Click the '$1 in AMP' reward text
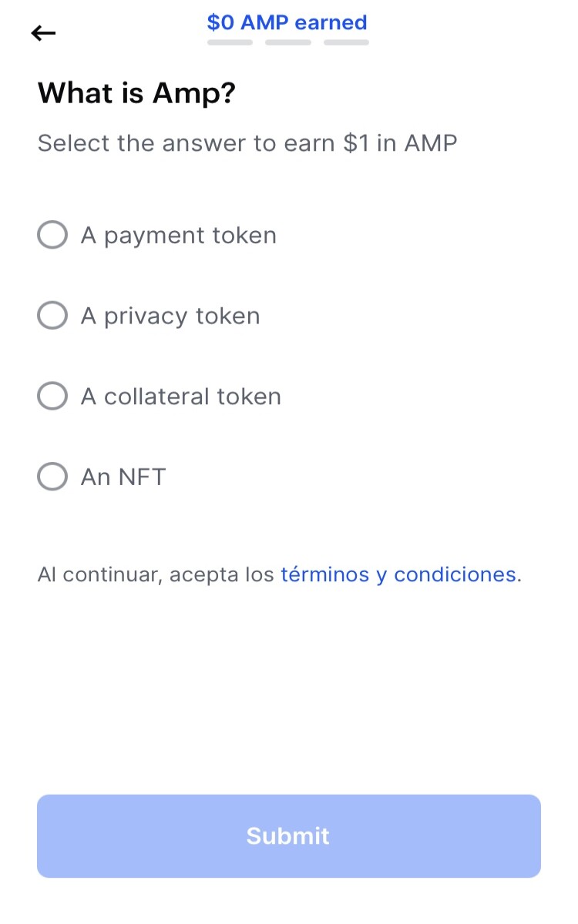Screen dimensions: 578x924 (x=400, y=143)
